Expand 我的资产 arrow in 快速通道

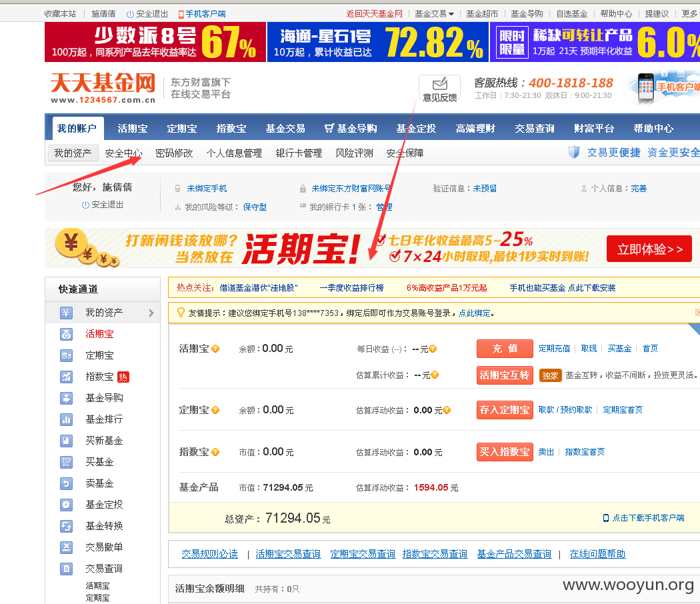tap(151, 313)
